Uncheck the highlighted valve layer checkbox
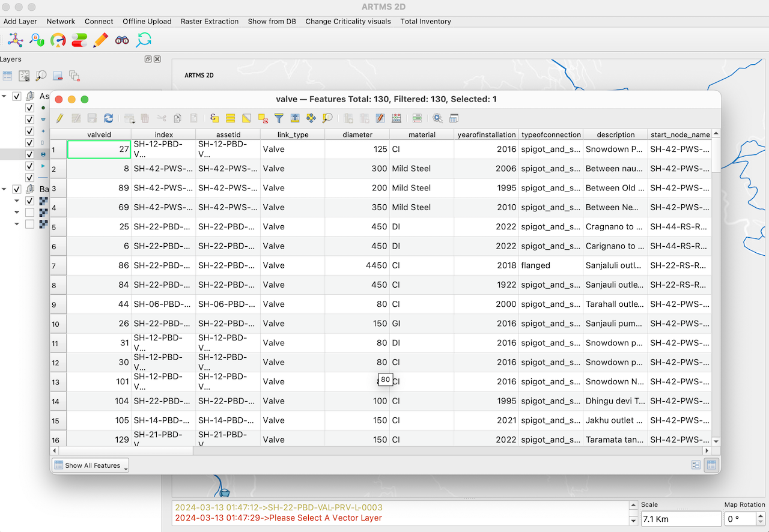The image size is (769, 532). pos(29,154)
